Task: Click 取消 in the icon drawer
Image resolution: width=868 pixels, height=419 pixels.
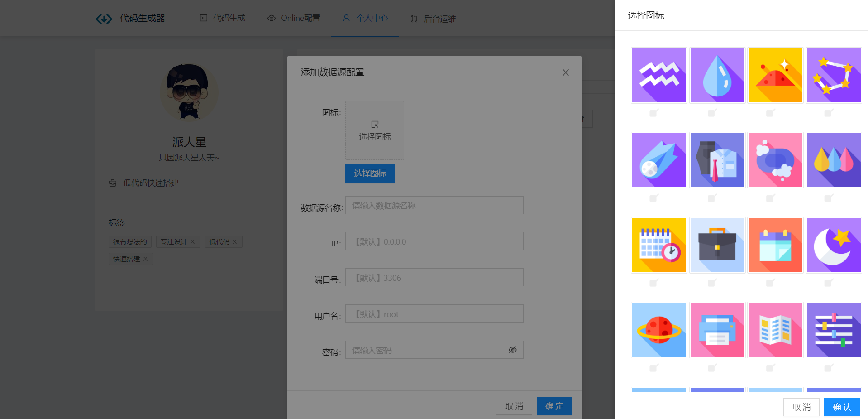Action: (x=801, y=407)
